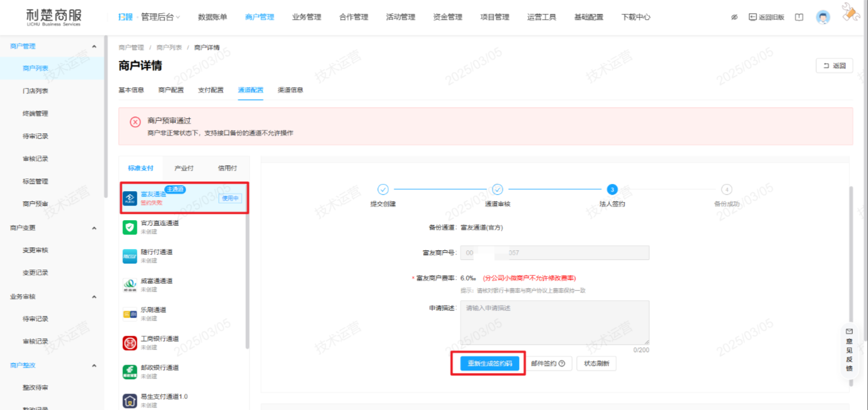Click the 富友商户号 input field
868x410 pixels.
point(555,253)
